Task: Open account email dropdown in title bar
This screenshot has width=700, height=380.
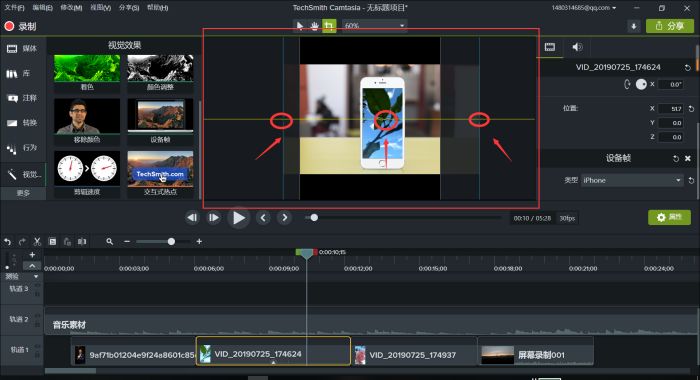Action: 584,8
